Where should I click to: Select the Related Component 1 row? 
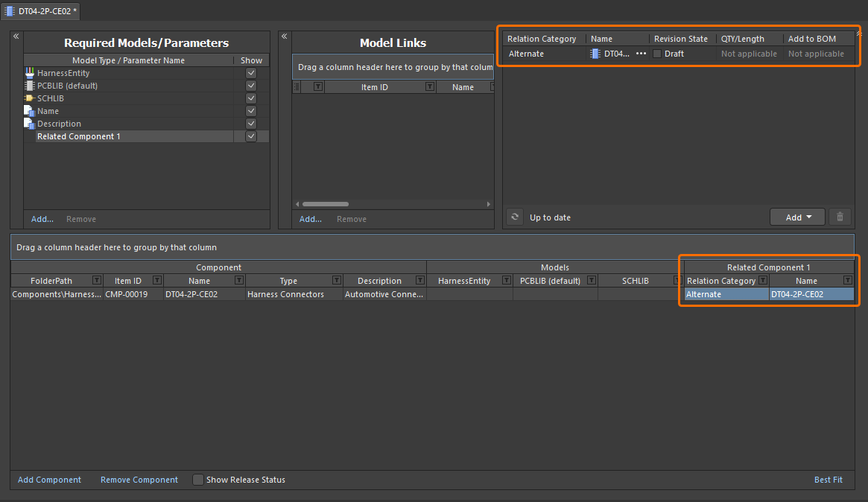coord(146,137)
